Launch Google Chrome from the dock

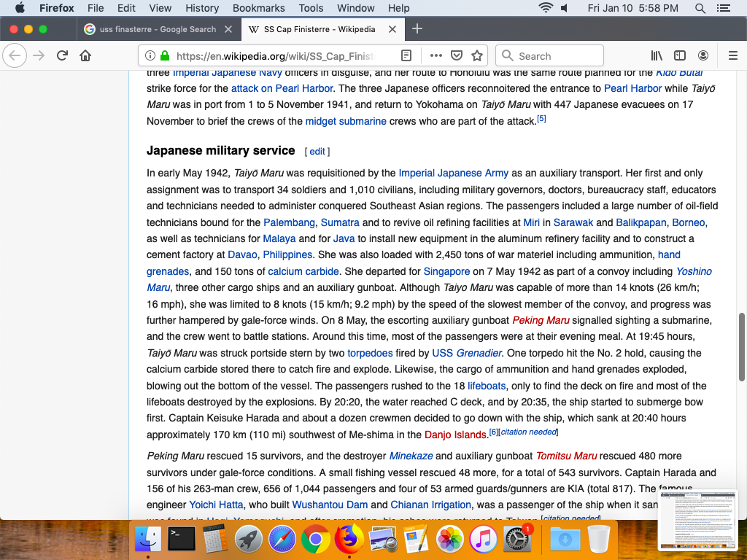[315, 540]
